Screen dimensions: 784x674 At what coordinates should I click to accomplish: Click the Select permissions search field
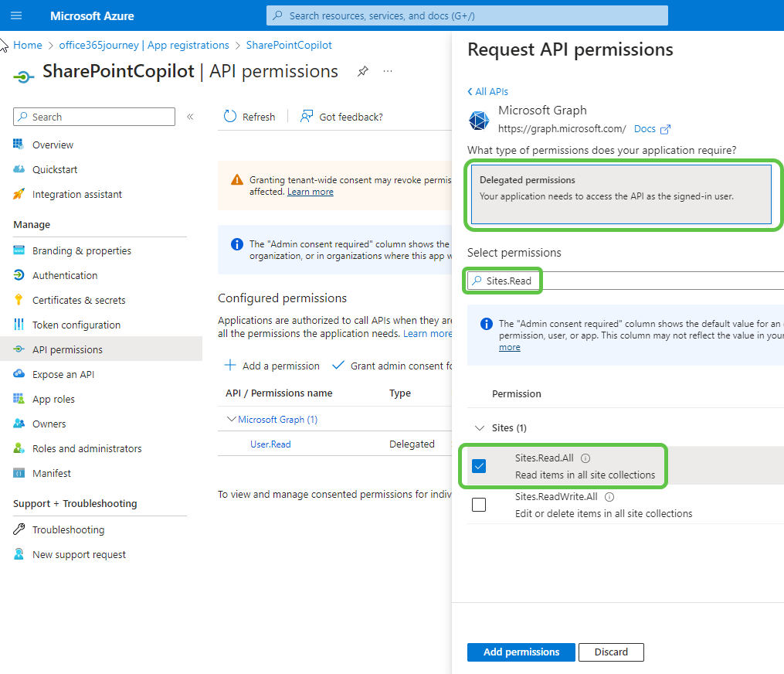coord(633,281)
